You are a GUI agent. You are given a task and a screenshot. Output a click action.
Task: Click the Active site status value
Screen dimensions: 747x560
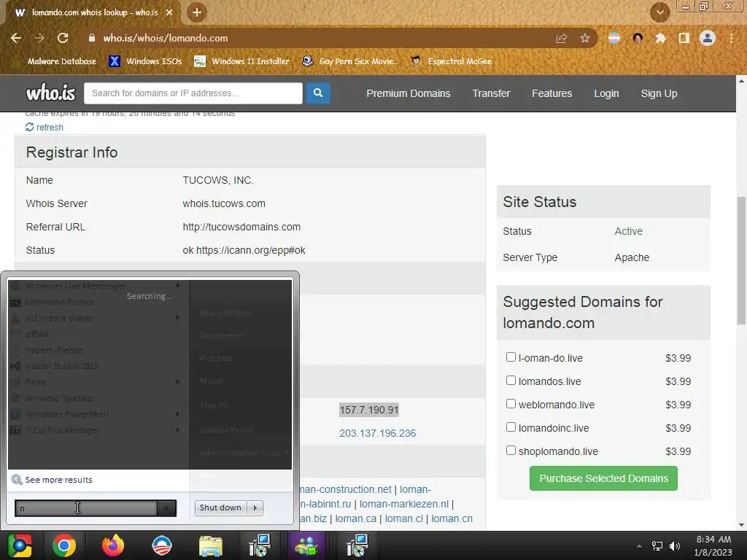tap(628, 231)
